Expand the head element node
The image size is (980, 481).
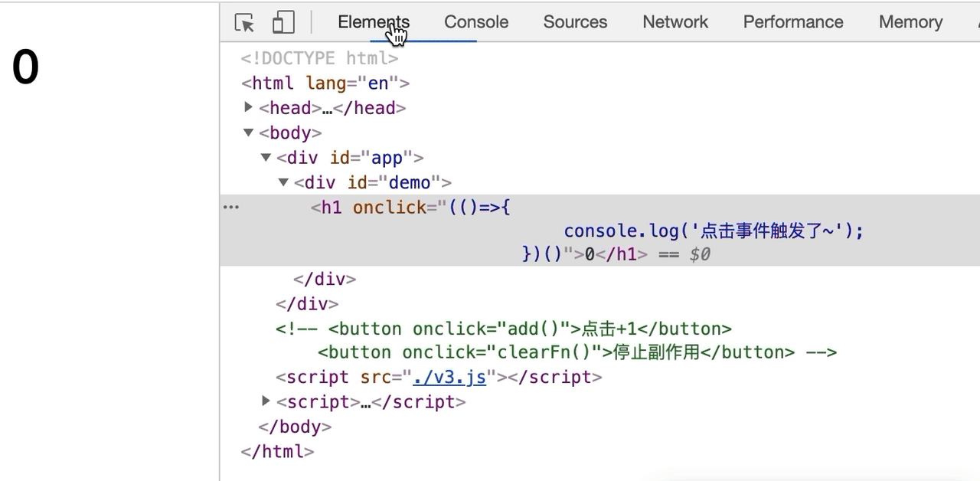[248, 108]
